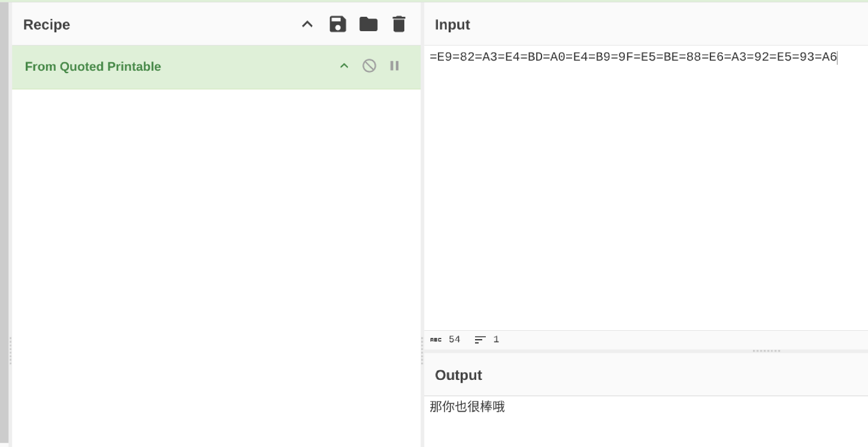Select the From Quoted Printable operation title
Viewport: 868px width, 447px height.
93,67
